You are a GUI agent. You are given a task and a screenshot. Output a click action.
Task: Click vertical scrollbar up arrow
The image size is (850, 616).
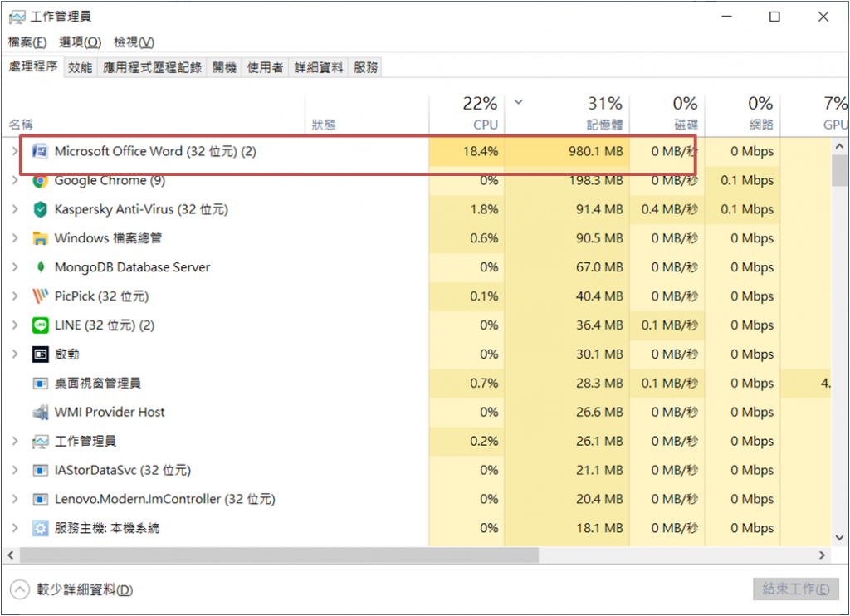coord(840,146)
